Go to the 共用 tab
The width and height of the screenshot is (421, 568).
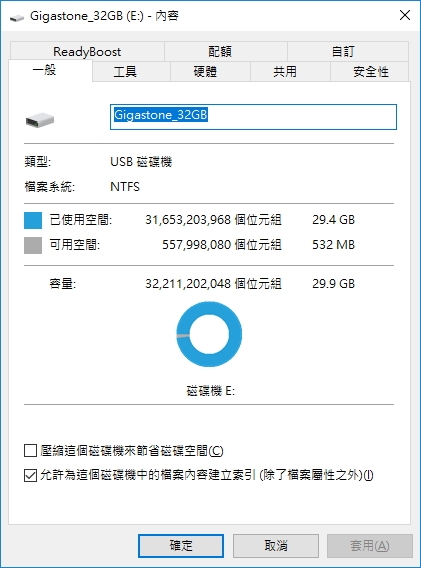point(290,72)
